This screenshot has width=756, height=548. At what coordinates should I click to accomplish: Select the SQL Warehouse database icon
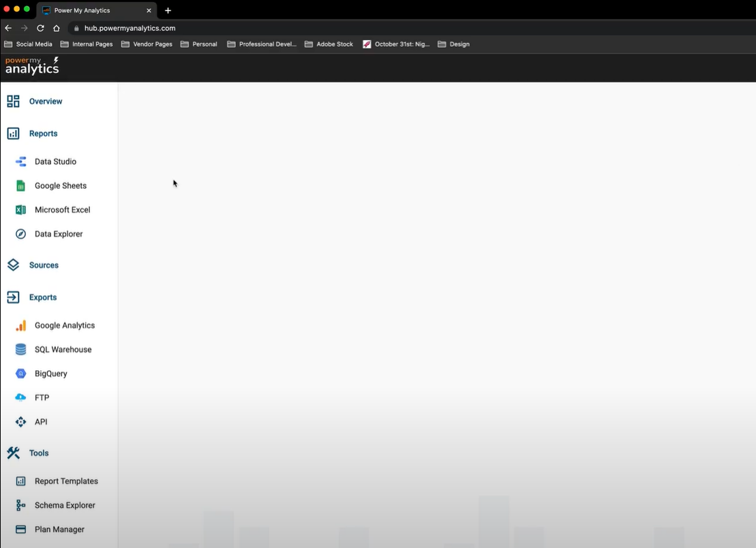(20, 350)
